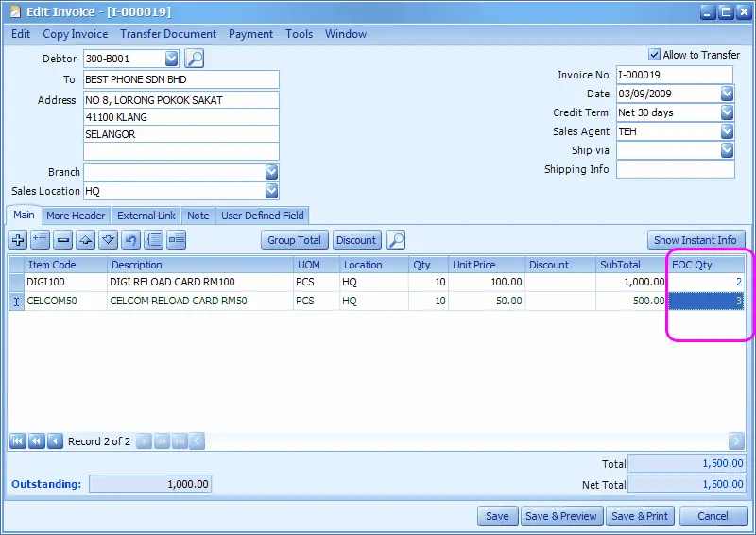Open the Date picker dropdown
This screenshot has height=535, width=756.
[727, 94]
